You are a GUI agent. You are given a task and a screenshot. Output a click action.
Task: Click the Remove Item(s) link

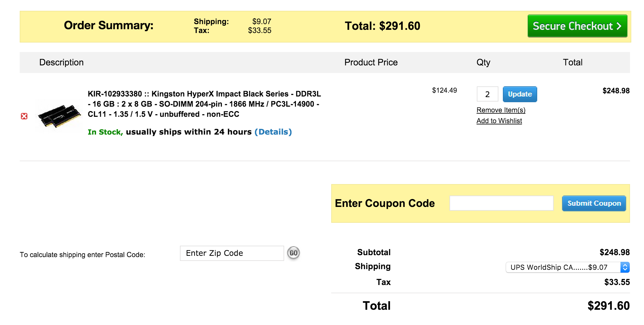pyautogui.click(x=501, y=110)
